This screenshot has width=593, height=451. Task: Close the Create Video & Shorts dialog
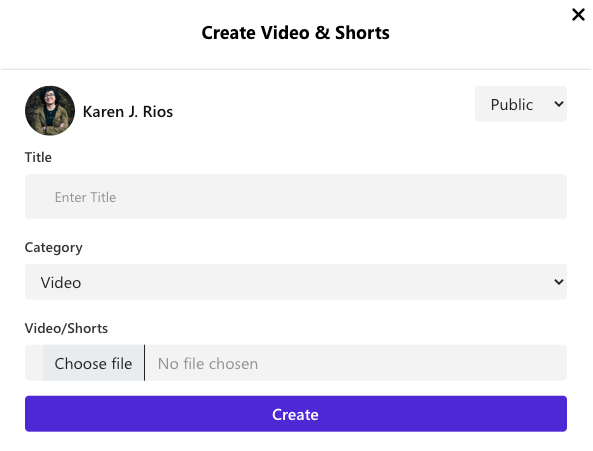click(x=578, y=15)
